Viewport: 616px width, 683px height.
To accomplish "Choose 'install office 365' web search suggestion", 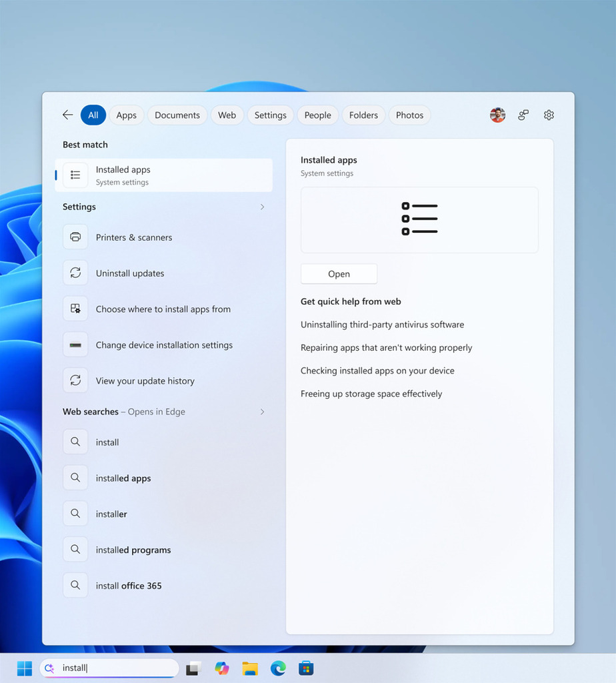I will pyautogui.click(x=164, y=586).
